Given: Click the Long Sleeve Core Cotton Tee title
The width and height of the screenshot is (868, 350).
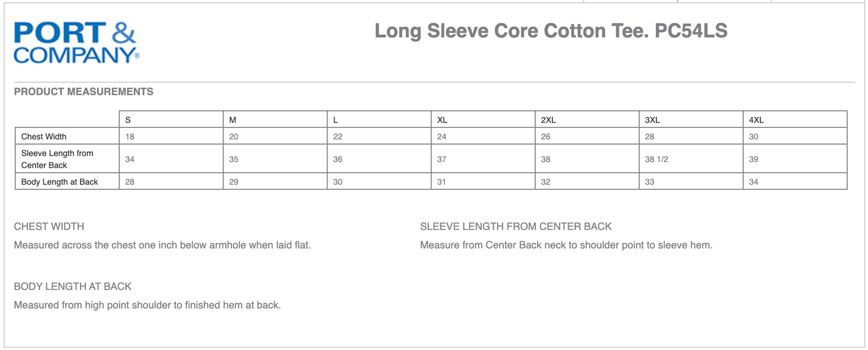Looking at the screenshot, I should 551,31.
